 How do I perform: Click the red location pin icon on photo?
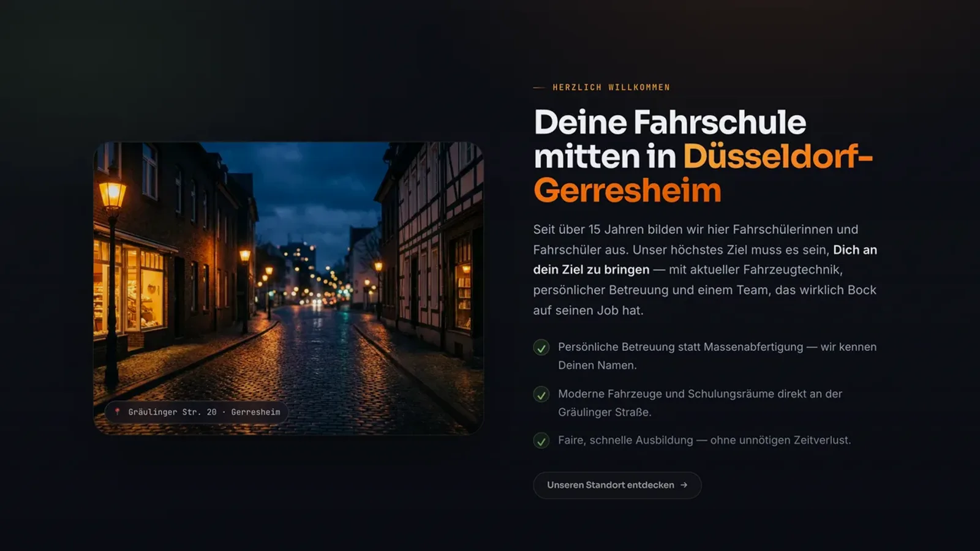117,412
